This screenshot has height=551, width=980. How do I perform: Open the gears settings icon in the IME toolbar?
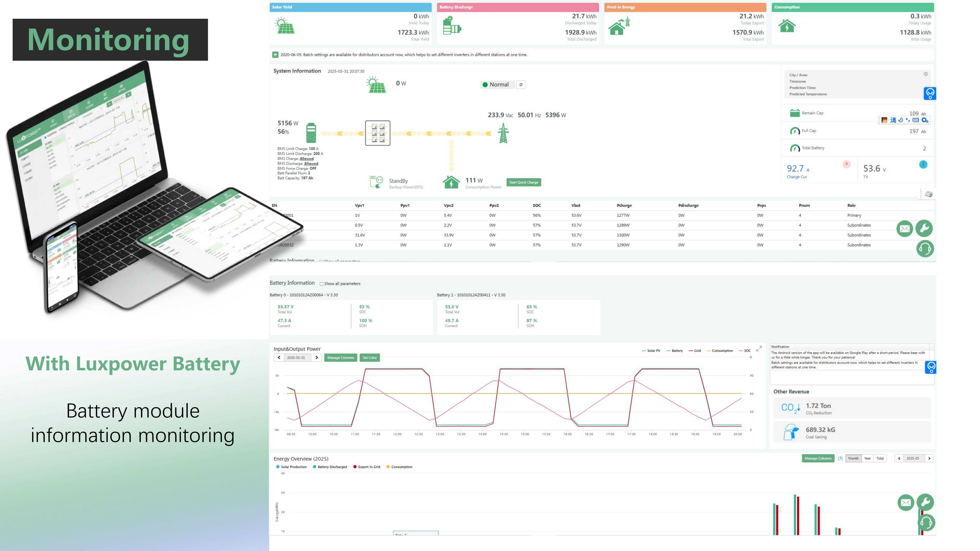(x=925, y=120)
